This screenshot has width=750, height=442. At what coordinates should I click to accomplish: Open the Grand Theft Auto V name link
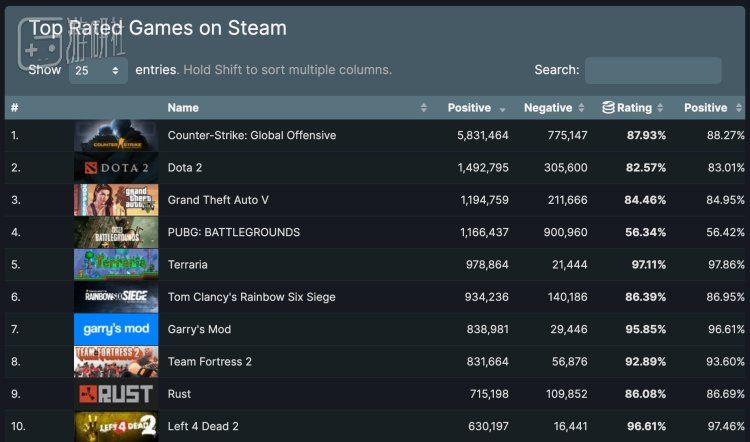218,200
